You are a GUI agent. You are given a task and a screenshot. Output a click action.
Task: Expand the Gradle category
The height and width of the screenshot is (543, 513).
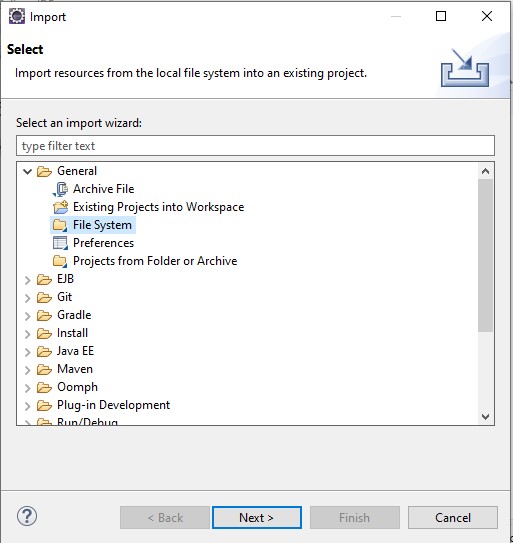[x=28, y=316]
